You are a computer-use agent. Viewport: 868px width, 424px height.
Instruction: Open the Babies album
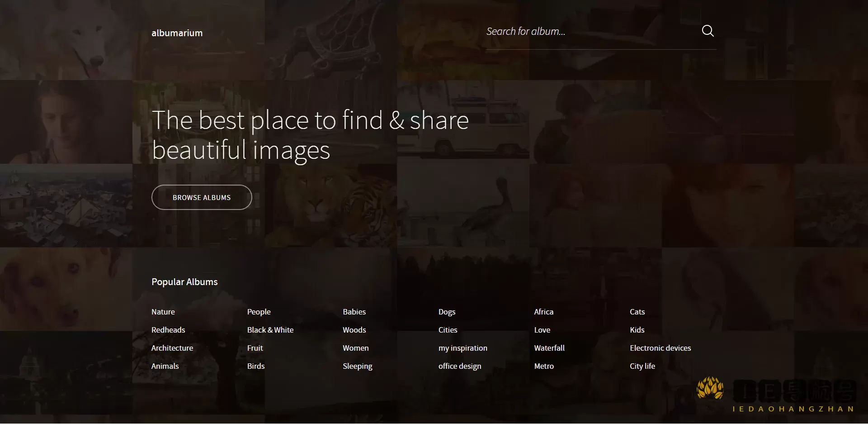pos(354,312)
